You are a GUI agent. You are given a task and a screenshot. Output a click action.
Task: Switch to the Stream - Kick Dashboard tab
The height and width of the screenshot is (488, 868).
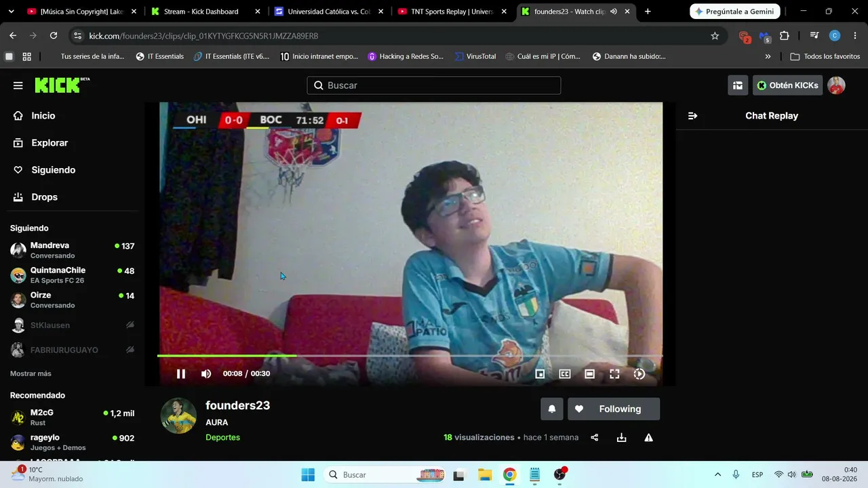tap(205, 12)
